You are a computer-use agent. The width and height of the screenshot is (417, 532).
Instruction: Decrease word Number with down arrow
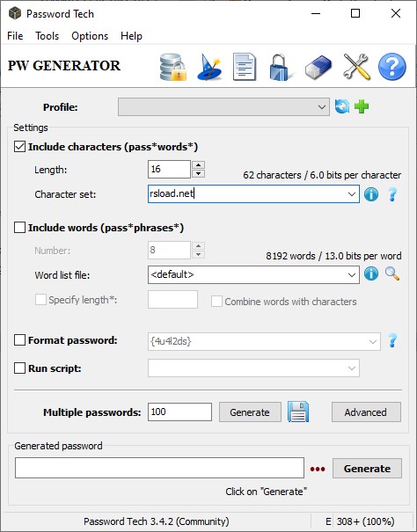(198, 254)
